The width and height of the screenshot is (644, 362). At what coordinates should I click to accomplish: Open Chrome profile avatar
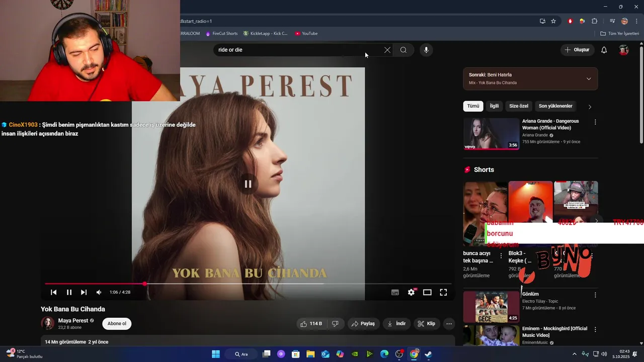tap(624, 21)
